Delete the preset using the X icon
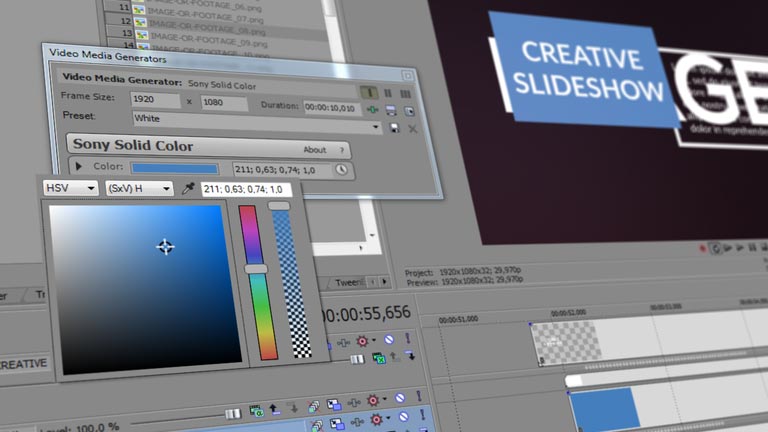The height and width of the screenshot is (432, 768). [x=413, y=129]
